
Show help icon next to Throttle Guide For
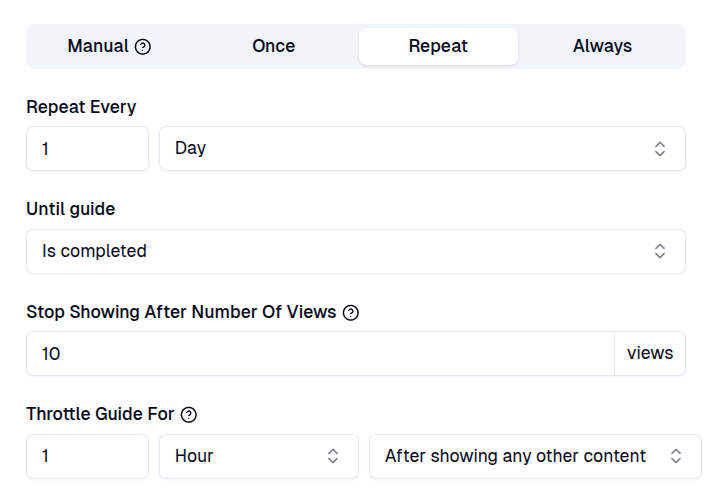click(188, 414)
